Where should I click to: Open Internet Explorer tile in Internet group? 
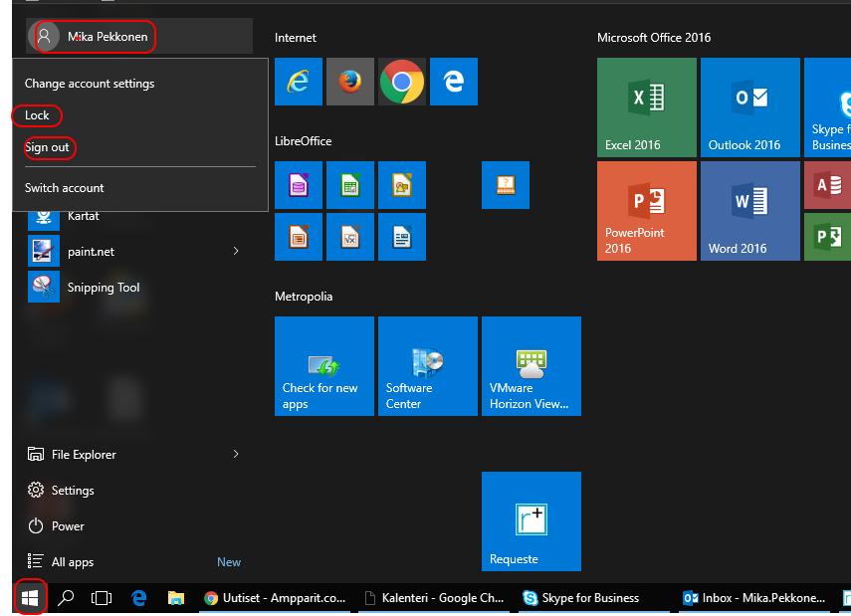pos(298,82)
